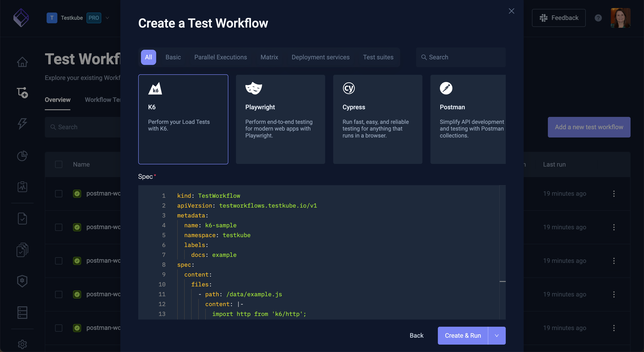This screenshot has width=644, height=352.
Task: Open the shield executor settings icon
Action: [22, 281]
